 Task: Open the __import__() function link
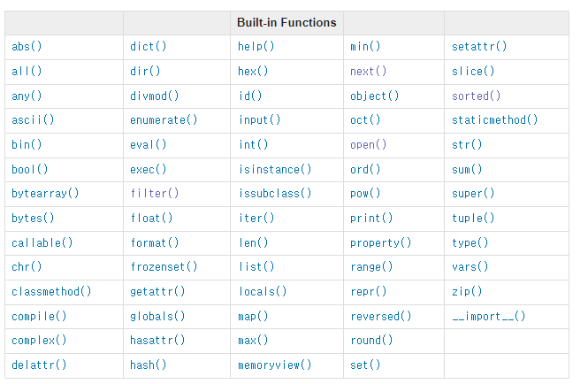pos(488,316)
